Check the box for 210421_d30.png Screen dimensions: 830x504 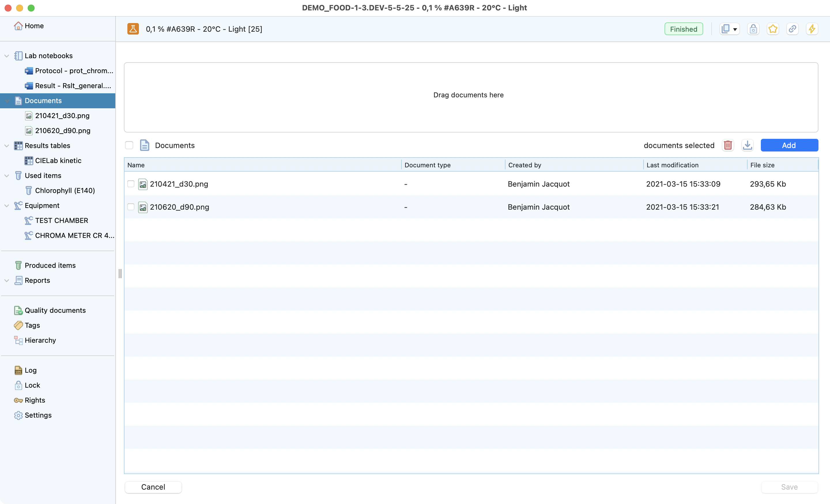click(x=131, y=184)
